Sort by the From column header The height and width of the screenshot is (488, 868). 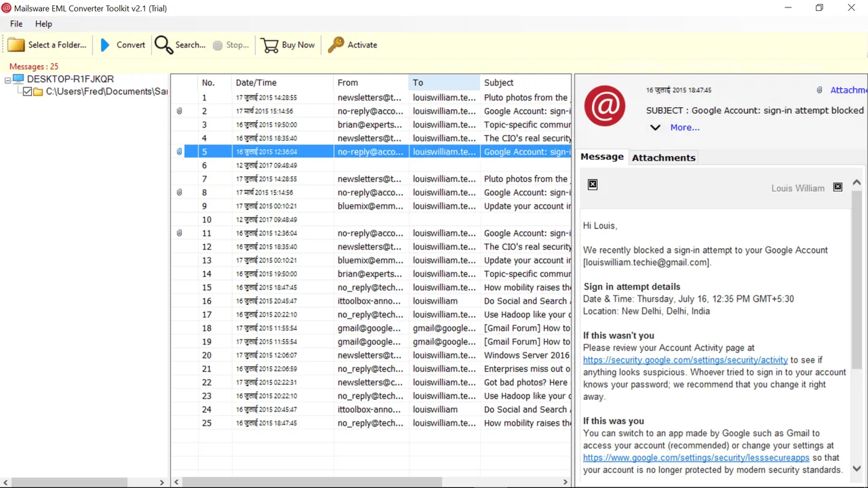pos(371,83)
